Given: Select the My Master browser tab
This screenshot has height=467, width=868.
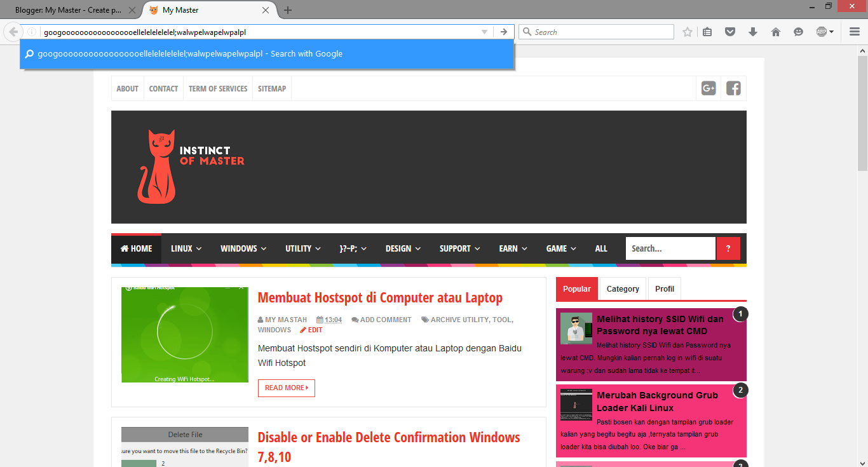Looking at the screenshot, I should click(x=210, y=10).
